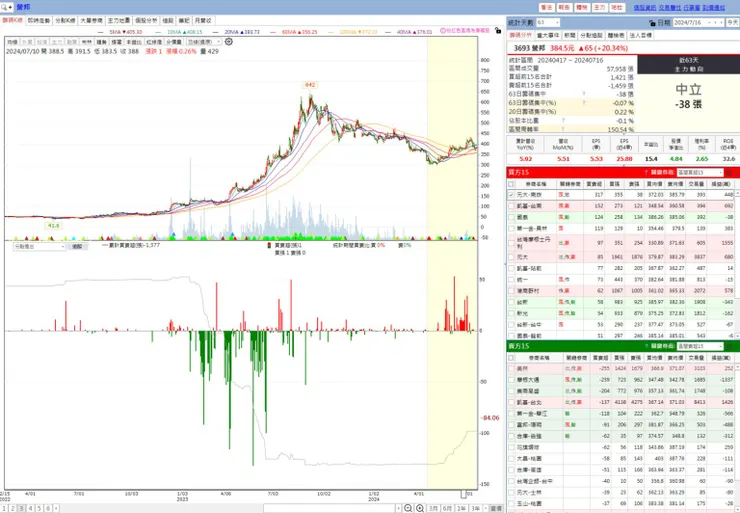Tick the 國泰 broker checkbox in buyer list

coord(511,218)
